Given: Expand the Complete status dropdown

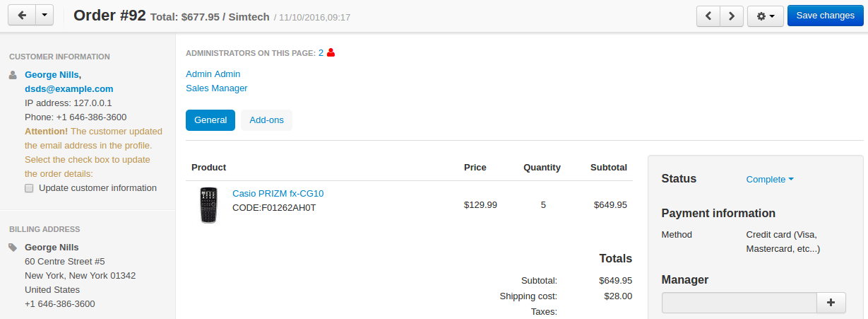Looking at the screenshot, I should pos(770,180).
